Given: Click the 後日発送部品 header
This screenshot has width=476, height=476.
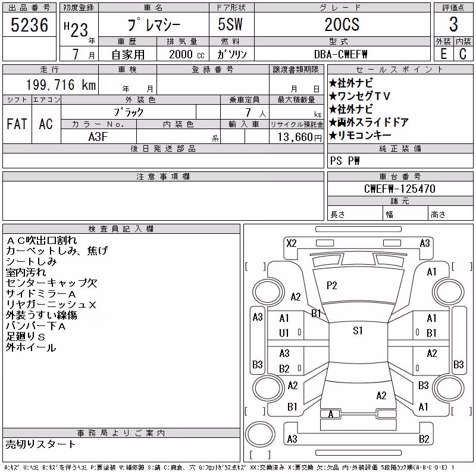Looking at the screenshot, I should coord(163,148).
